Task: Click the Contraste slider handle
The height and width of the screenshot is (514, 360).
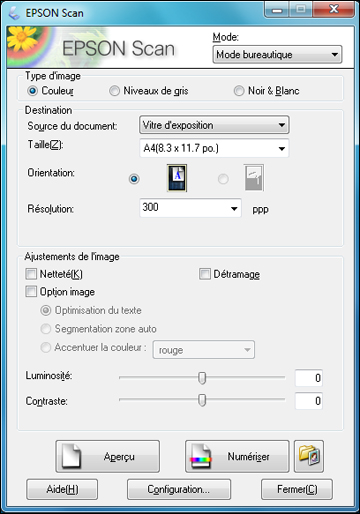Action: coord(202,400)
